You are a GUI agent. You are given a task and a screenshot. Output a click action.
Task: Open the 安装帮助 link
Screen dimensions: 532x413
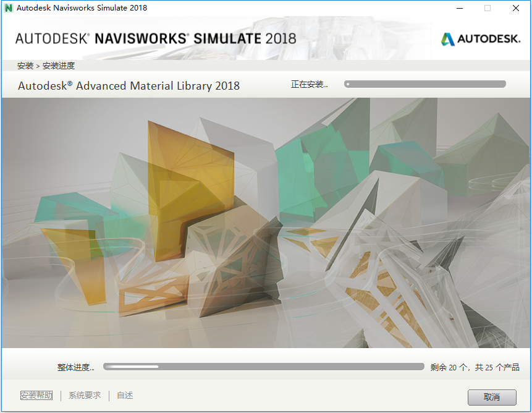pos(36,395)
